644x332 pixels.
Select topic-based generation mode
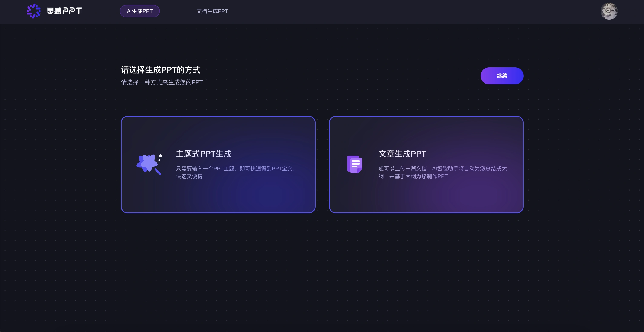(218, 165)
